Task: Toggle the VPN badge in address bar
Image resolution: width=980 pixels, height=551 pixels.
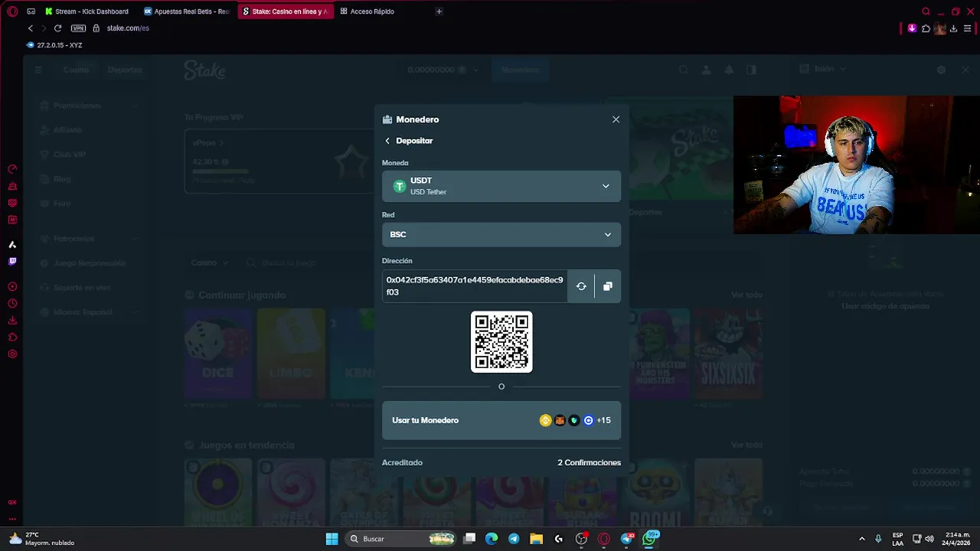Action: point(78,28)
